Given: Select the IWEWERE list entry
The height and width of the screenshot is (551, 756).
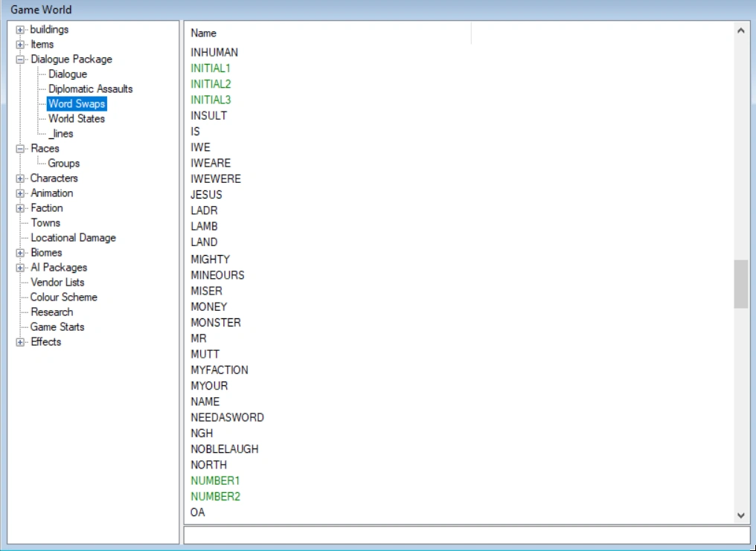Looking at the screenshot, I should coord(216,180).
